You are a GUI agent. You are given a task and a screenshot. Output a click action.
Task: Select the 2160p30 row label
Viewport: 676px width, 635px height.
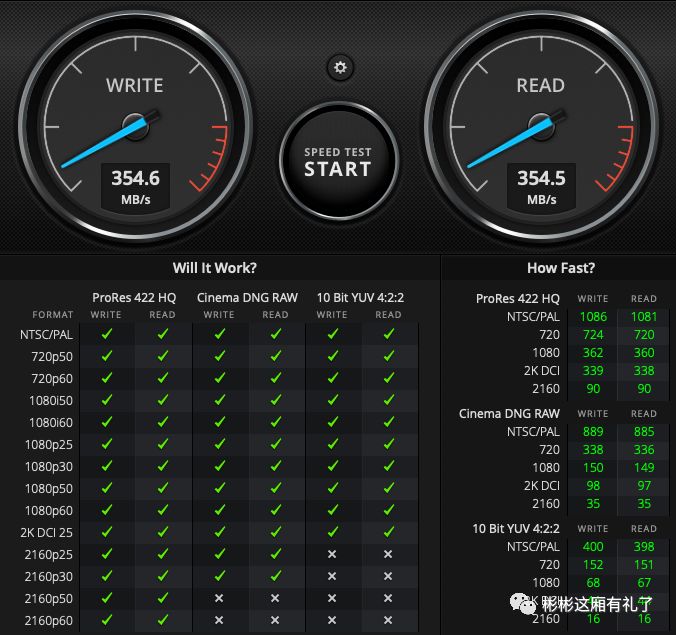click(49, 576)
